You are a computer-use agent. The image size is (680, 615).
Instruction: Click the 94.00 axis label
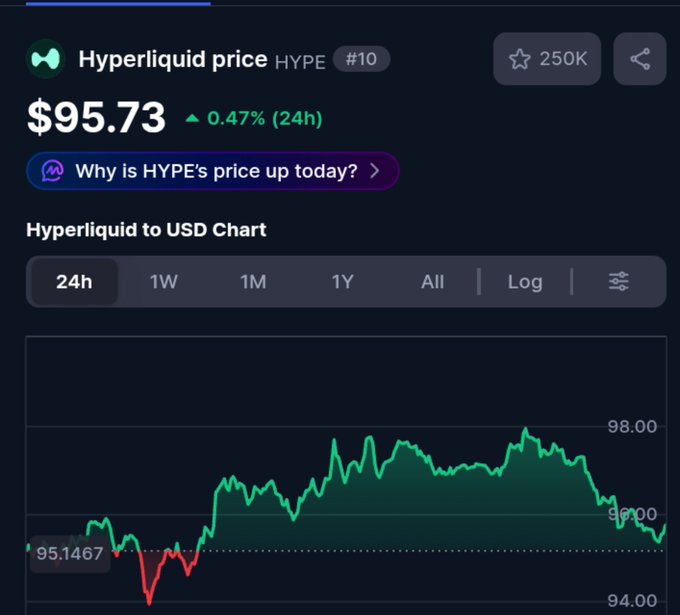(x=632, y=601)
